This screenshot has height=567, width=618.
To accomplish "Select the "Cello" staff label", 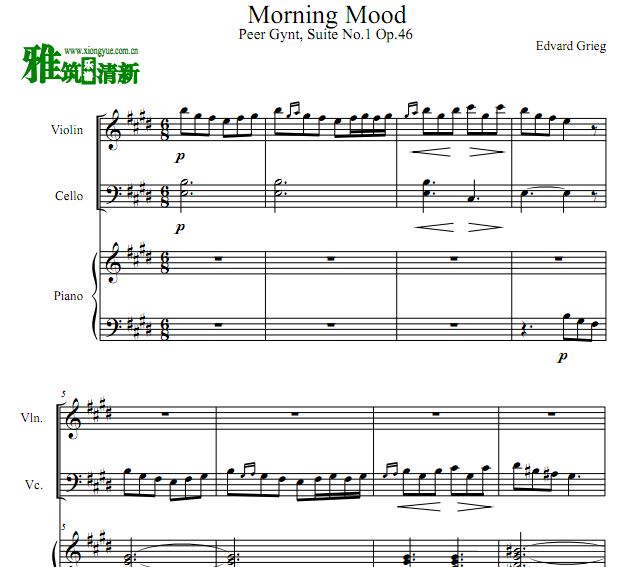I will [69, 196].
